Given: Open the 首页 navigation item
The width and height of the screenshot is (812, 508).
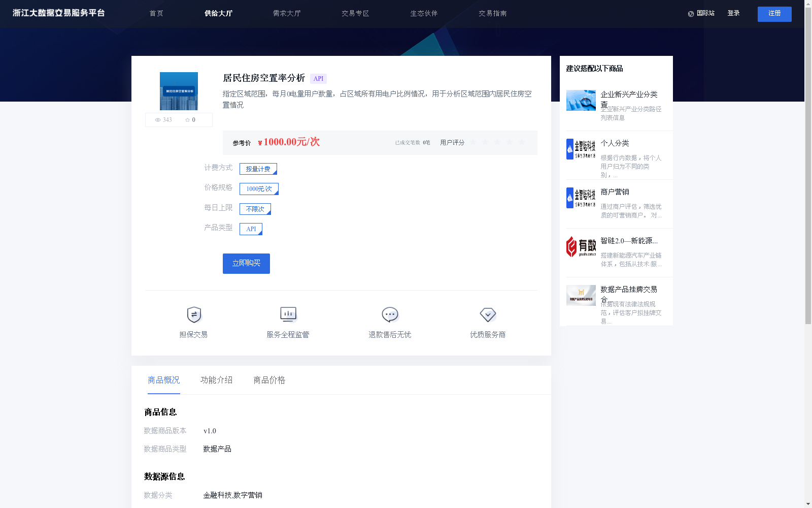Looking at the screenshot, I should coord(156,13).
